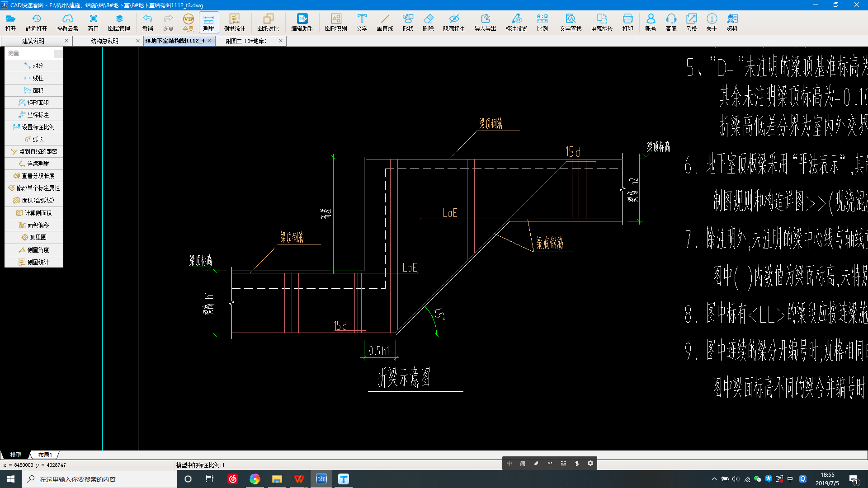Screen dimensions: 868x488
Task: Click the IME settings gear icon
Action: pos(590,463)
